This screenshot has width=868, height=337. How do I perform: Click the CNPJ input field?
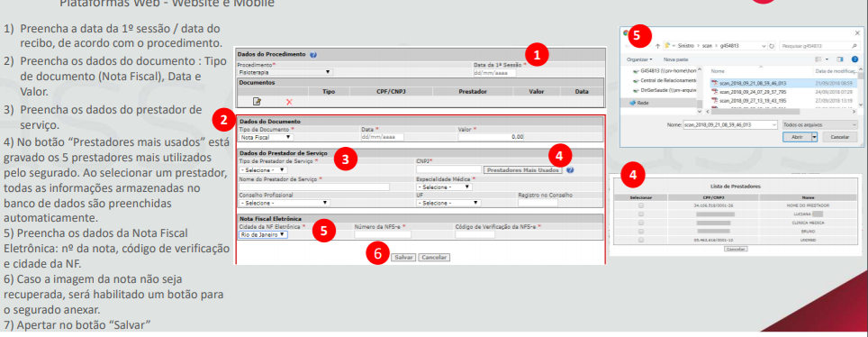coord(448,170)
